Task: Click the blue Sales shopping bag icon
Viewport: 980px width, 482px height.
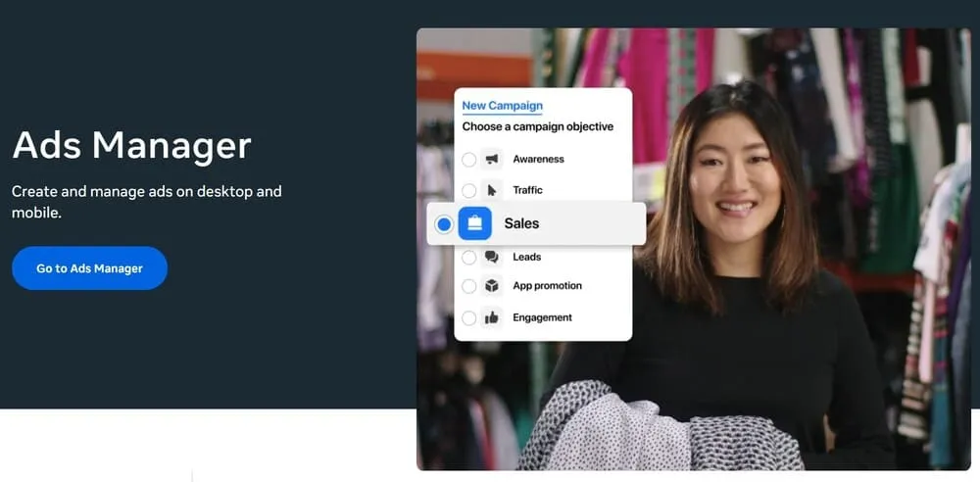Action: pyautogui.click(x=475, y=224)
